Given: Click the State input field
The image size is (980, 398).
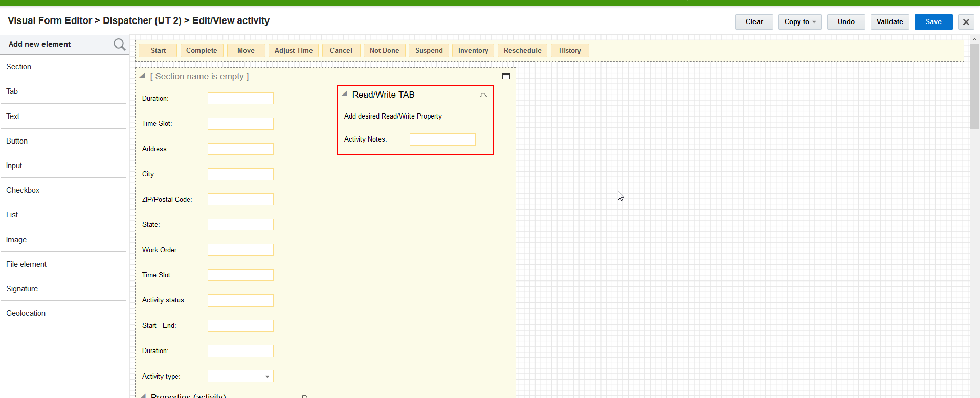Looking at the screenshot, I should click(x=240, y=224).
